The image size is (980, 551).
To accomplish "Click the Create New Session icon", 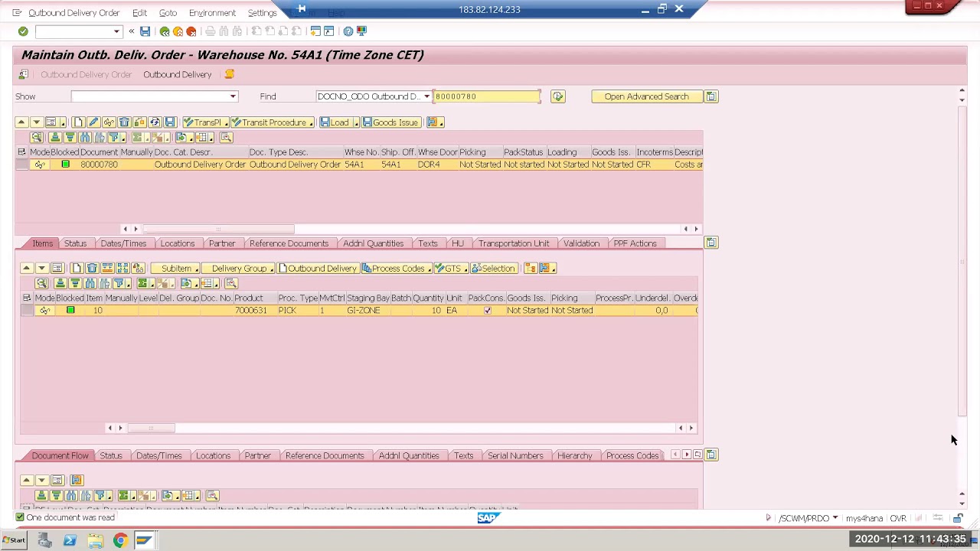I will 315,31.
